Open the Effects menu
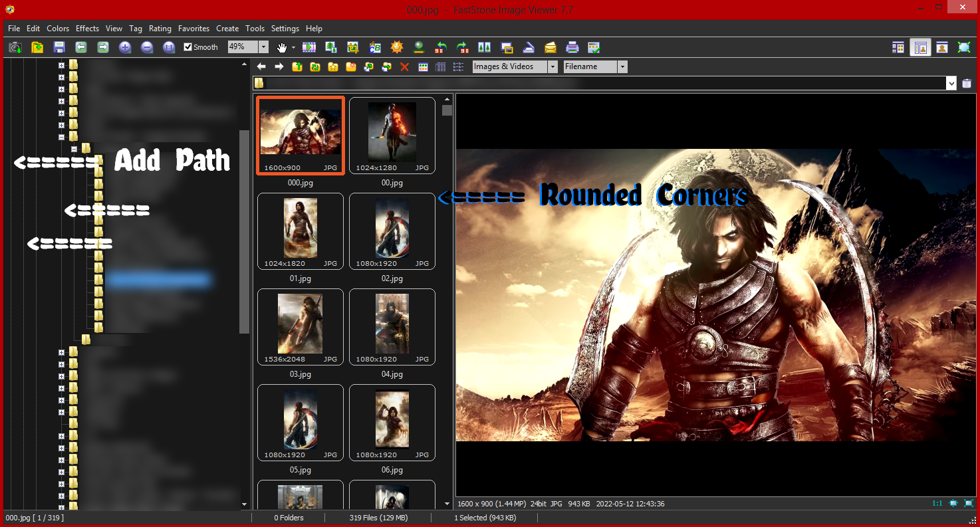This screenshot has width=980, height=527. 87,29
